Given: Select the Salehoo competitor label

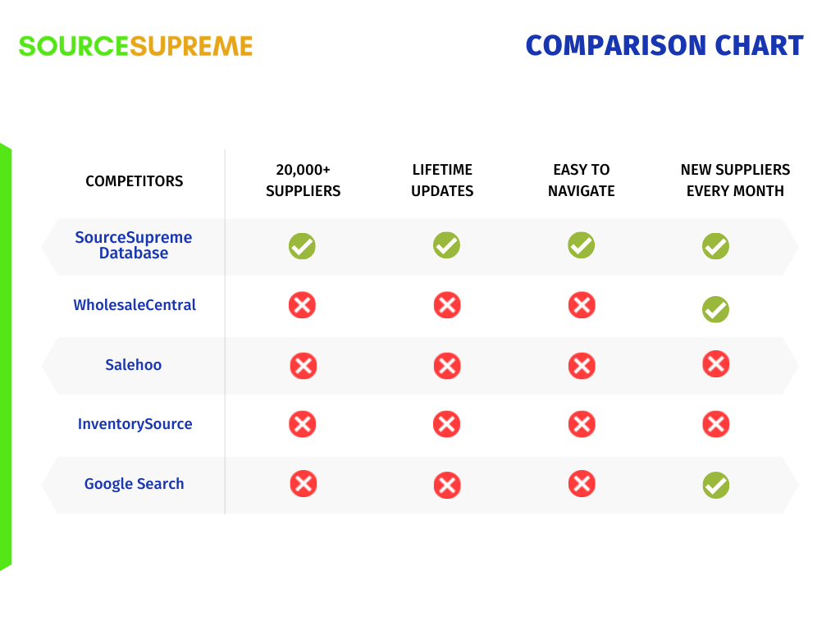Looking at the screenshot, I should [x=134, y=365].
